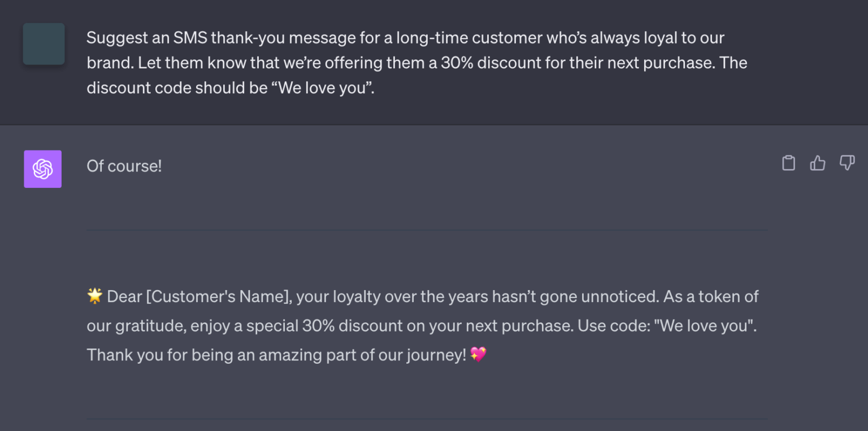Select the user avatar square
Screen dimensions: 868x431
click(44, 44)
